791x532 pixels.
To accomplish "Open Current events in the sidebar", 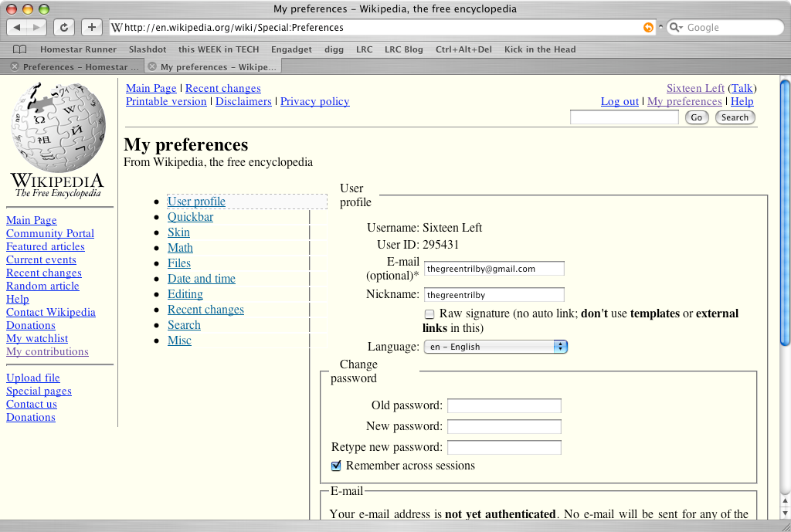I will coord(41,259).
